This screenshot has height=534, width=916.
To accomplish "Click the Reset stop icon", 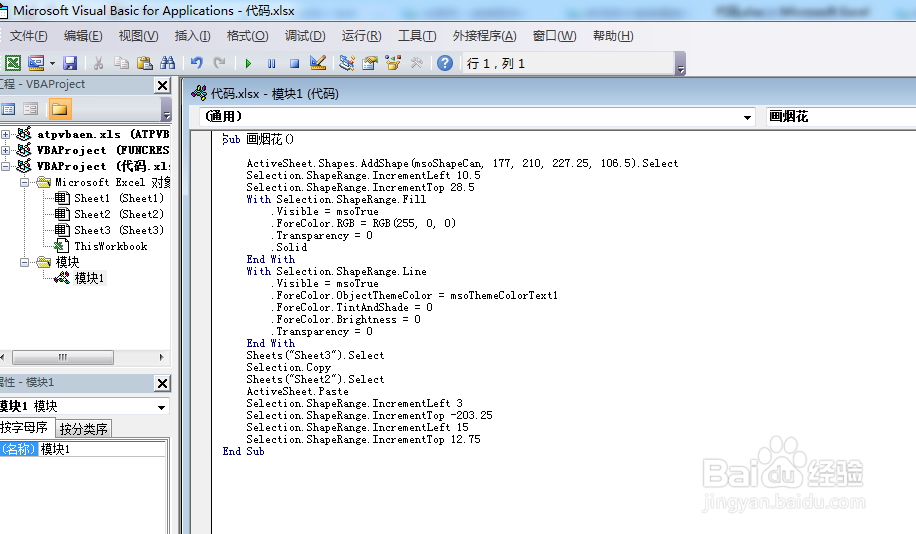I will (294, 63).
